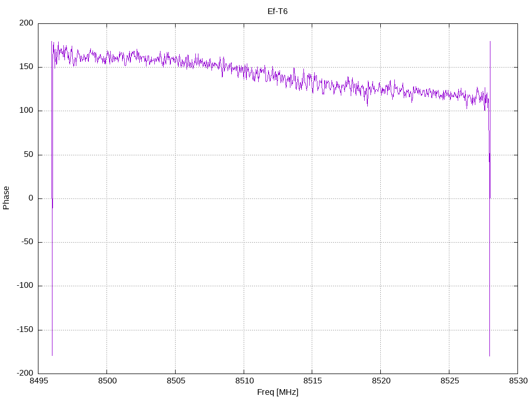The width and height of the screenshot is (532, 399).
Task: Select y-axis tick label -100
Action: pyautogui.click(x=25, y=286)
